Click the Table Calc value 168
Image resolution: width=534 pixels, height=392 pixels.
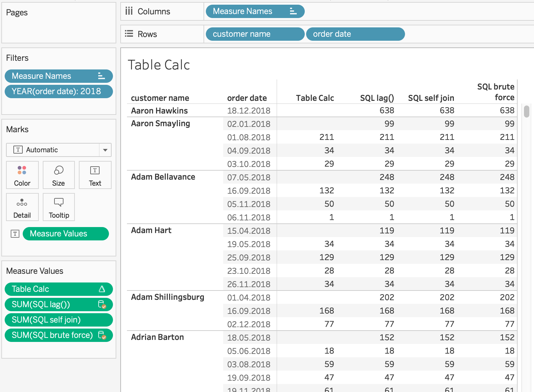tap(327, 311)
